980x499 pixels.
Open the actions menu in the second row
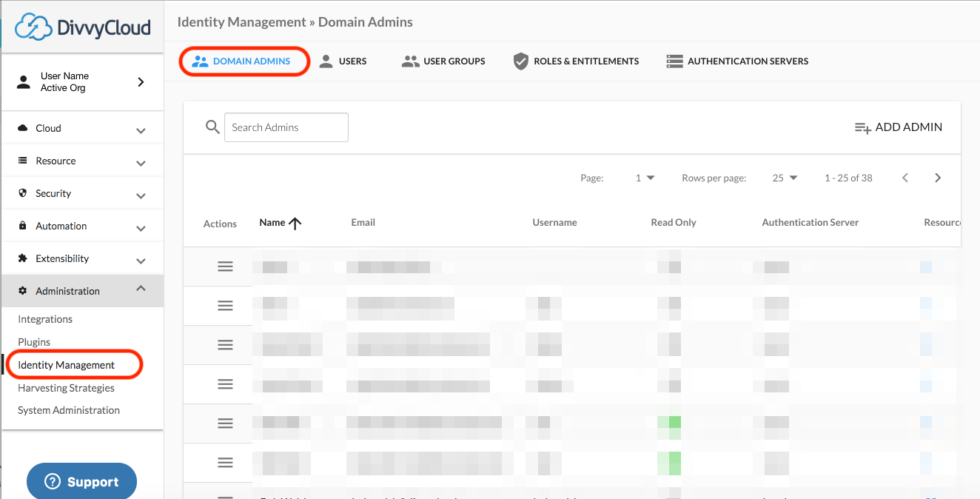tap(226, 306)
